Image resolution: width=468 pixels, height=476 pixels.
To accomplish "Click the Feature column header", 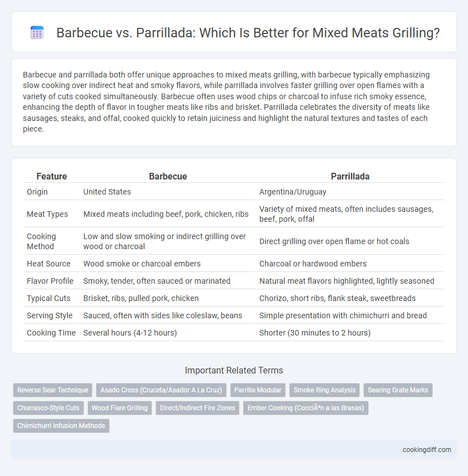I will pos(52,176).
